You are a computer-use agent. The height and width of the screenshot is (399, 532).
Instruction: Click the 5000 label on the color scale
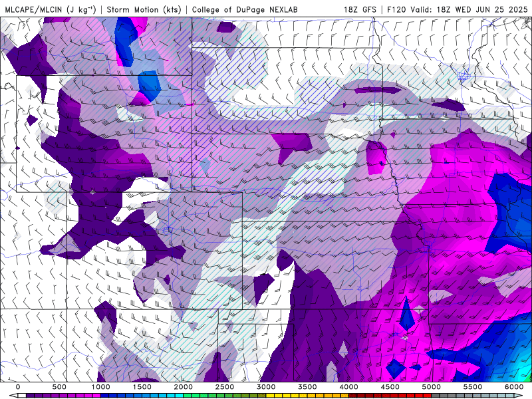point(431,387)
